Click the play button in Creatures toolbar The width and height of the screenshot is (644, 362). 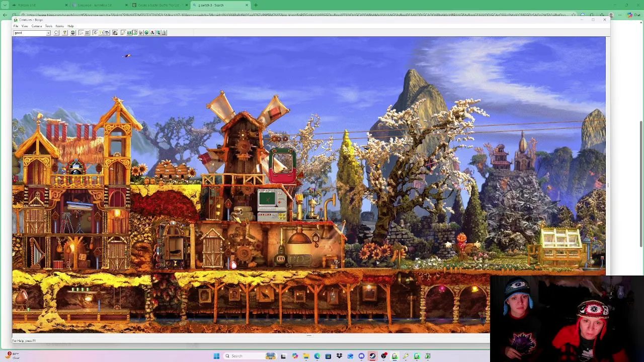81,33
